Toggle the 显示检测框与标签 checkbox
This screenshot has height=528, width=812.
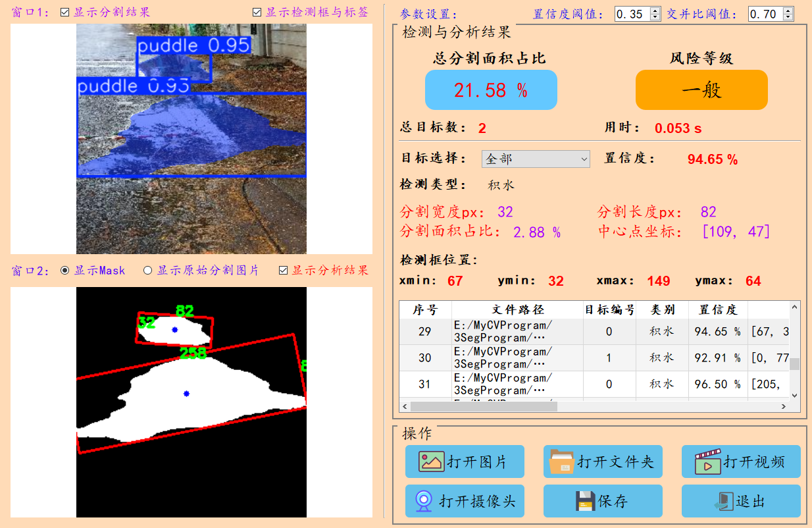tap(257, 12)
